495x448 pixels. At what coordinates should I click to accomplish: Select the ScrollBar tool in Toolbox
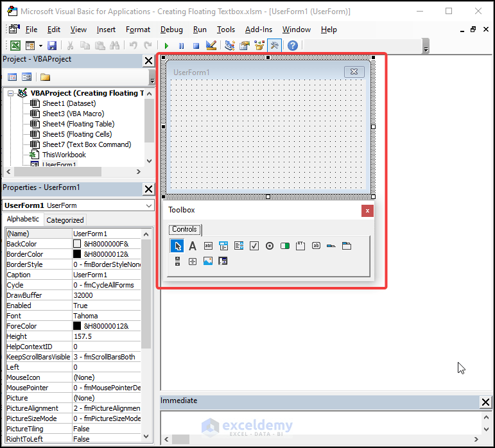177,261
